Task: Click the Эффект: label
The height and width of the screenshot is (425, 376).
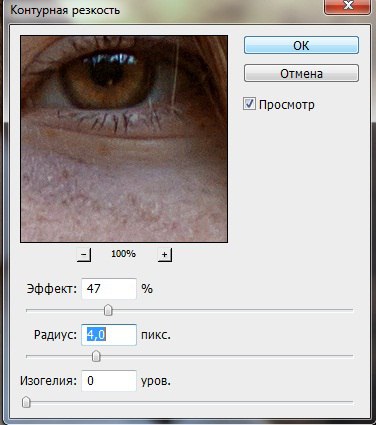Action: (x=52, y=289)
